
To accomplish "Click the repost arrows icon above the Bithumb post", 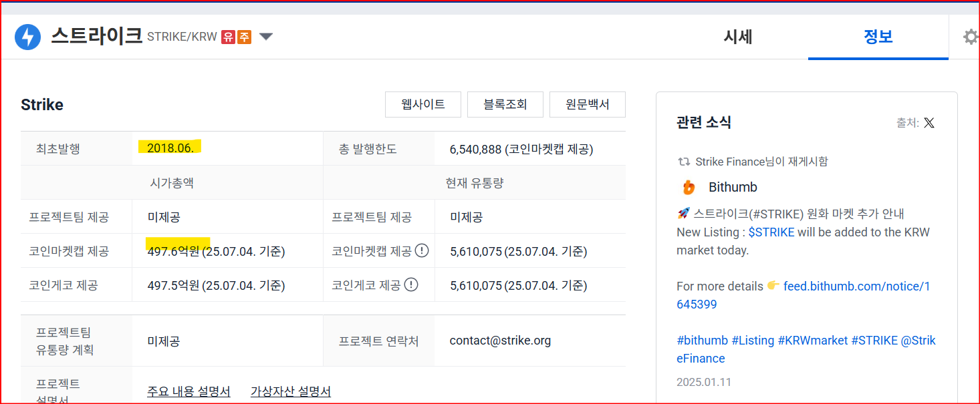I will (683, 161).
